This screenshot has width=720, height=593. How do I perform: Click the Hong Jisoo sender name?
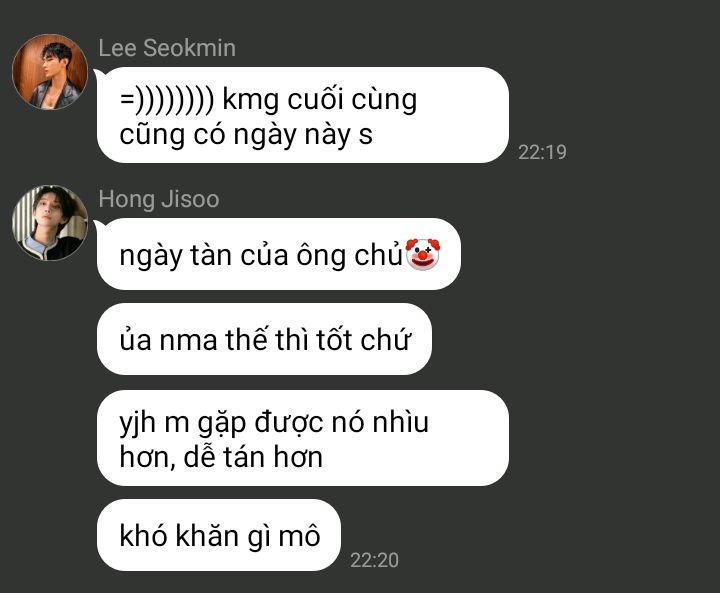coord(159,199)
